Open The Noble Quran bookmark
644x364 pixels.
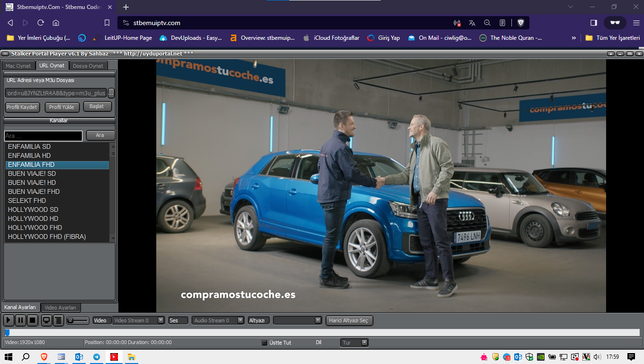point(511,38)
